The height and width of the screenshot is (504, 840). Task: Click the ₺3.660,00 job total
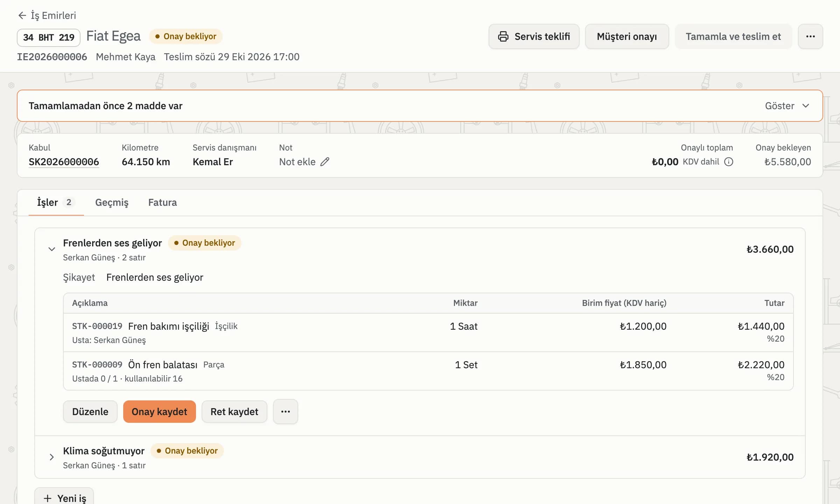(770, 249)
